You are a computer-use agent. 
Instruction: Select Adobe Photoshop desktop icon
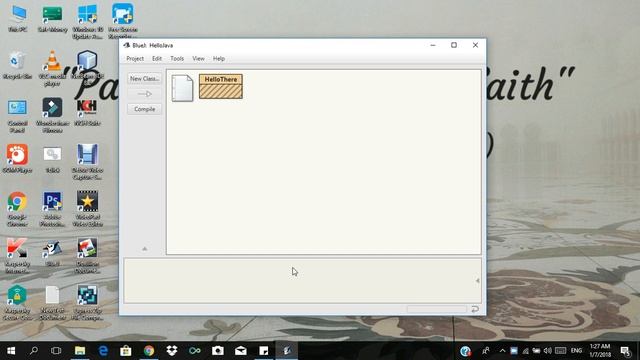(x=52, y=209)
